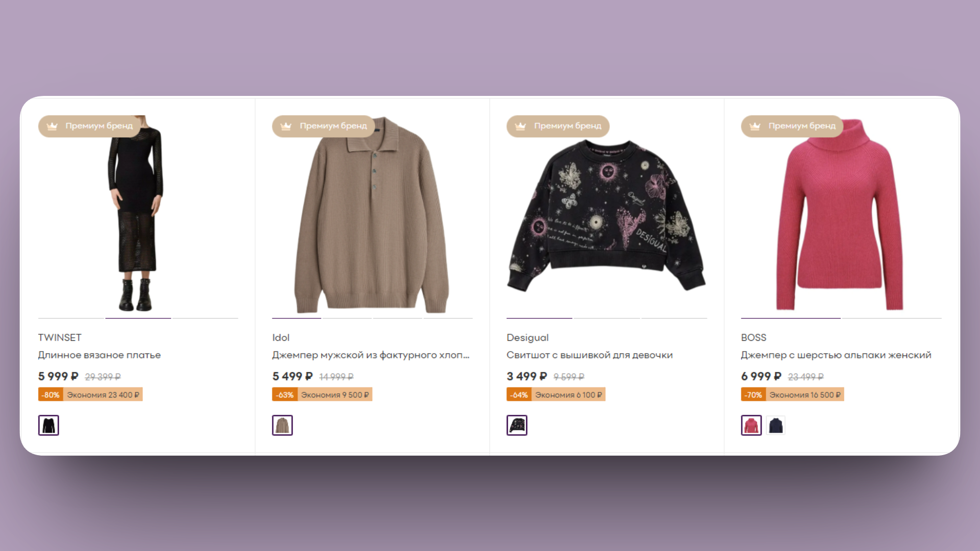Open the pink BOSS alpaca jumper photo
Screen dimensions: 980x551
840,214
